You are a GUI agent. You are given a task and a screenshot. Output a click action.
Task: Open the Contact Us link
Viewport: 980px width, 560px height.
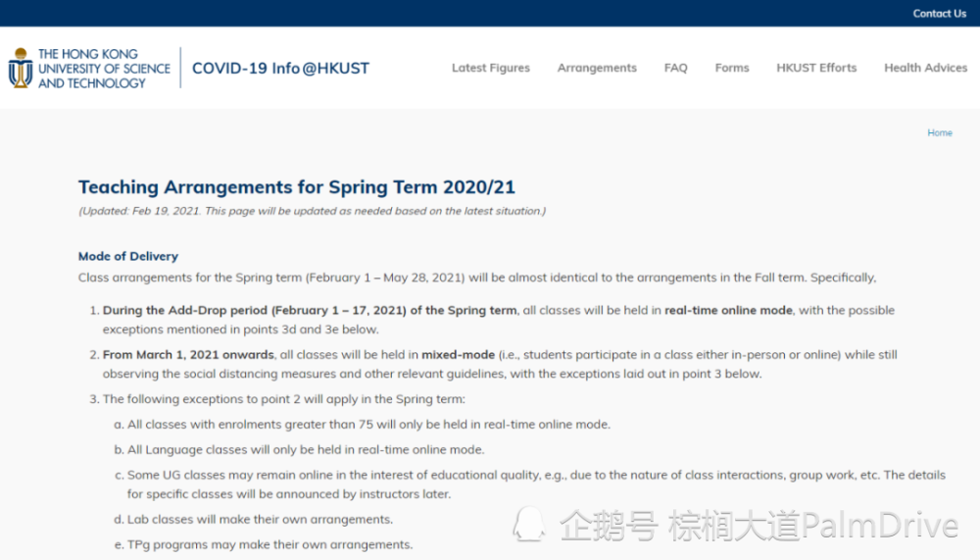[x=940, y=13]
